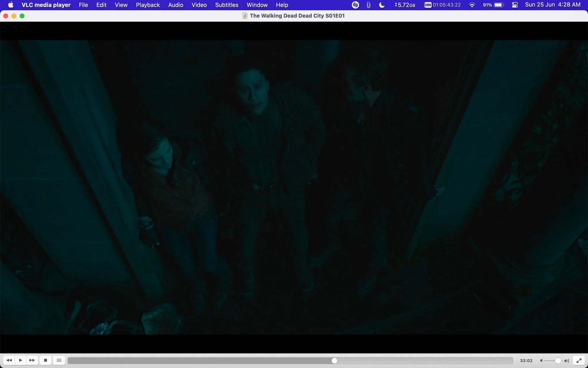Open the Subtitles menu

pyautogui.click(x=227, y=5)
